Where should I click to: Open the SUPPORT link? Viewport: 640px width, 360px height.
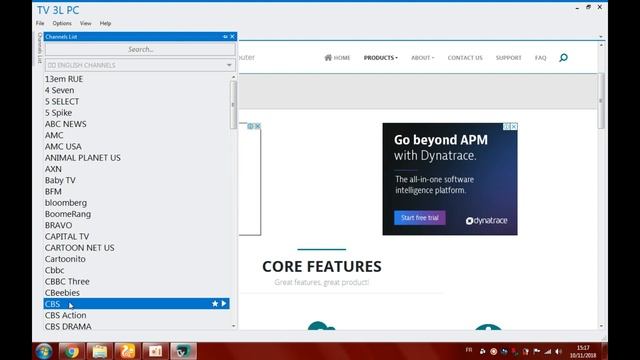[x=509, y=58]
